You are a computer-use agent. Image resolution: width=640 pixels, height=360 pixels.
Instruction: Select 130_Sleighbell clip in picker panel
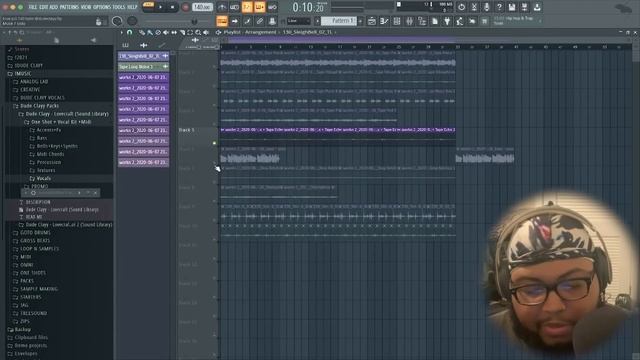click(143, 56)
